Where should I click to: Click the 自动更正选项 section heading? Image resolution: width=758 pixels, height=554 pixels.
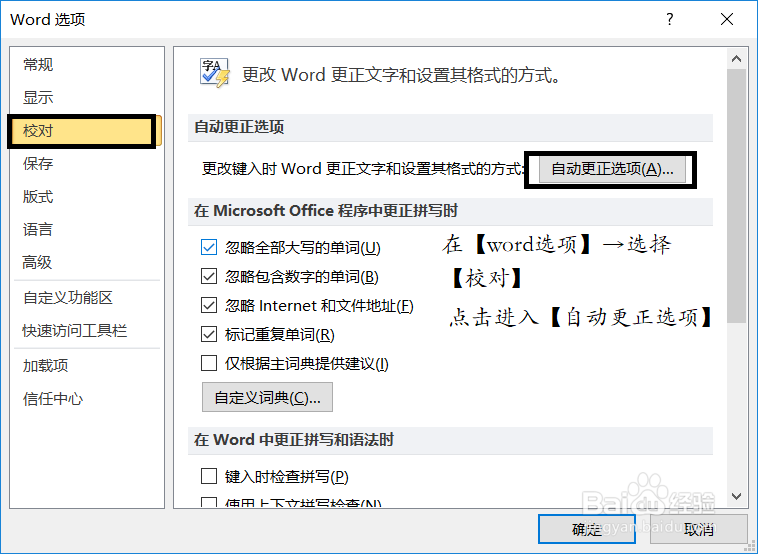click(239, 127)
